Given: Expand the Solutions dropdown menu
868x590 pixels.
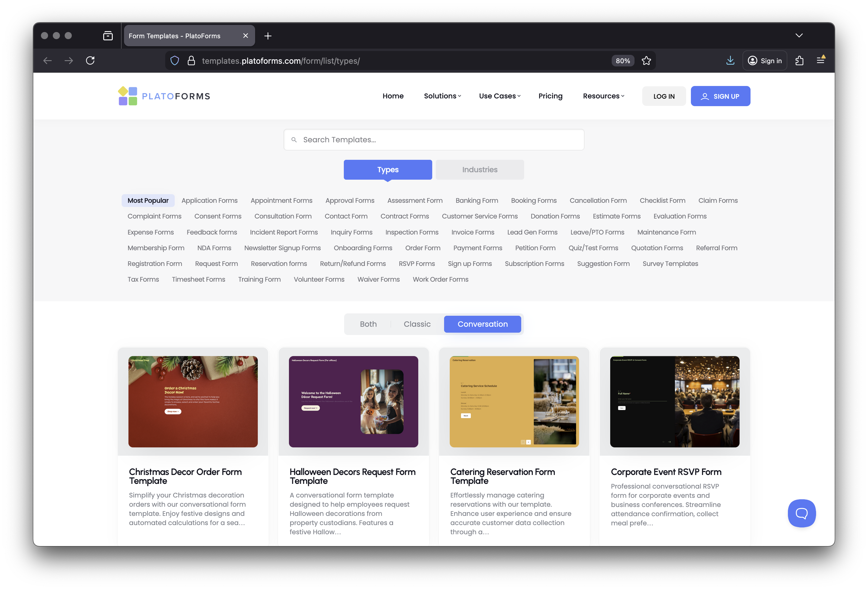Looking at the screenshot, I should pos(442,96).
